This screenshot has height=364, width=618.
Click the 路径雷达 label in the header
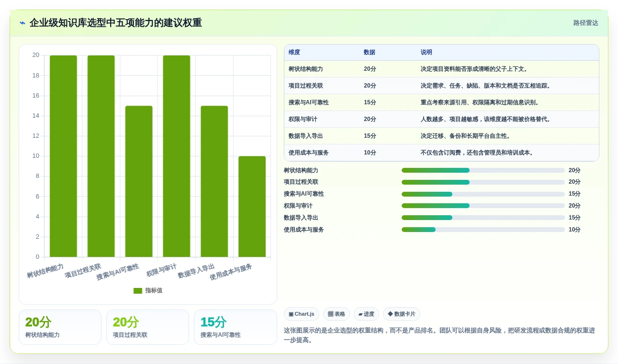[585, 23]
